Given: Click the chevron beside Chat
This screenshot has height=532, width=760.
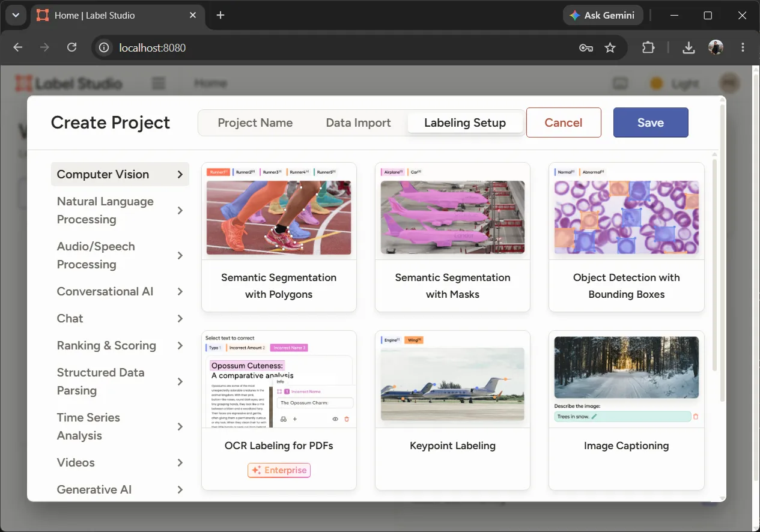Looking at the screenshot, I should pos(180,319).
